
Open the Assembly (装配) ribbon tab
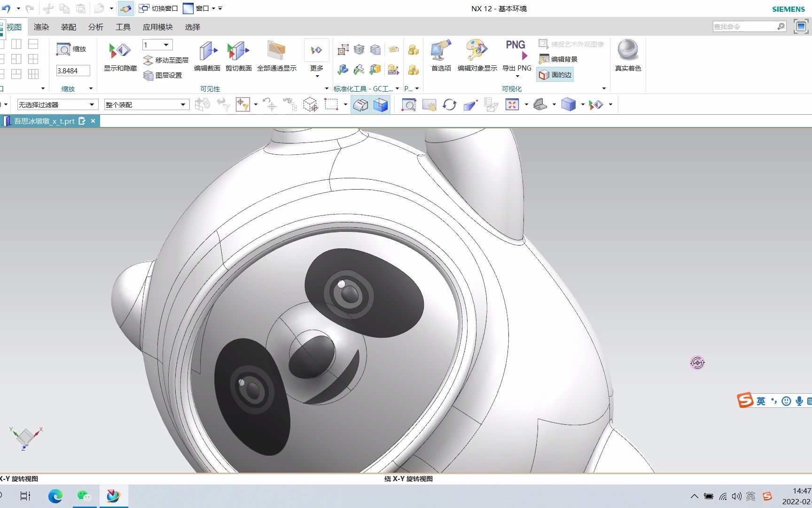pyautogui.click(x=69, y=27)
